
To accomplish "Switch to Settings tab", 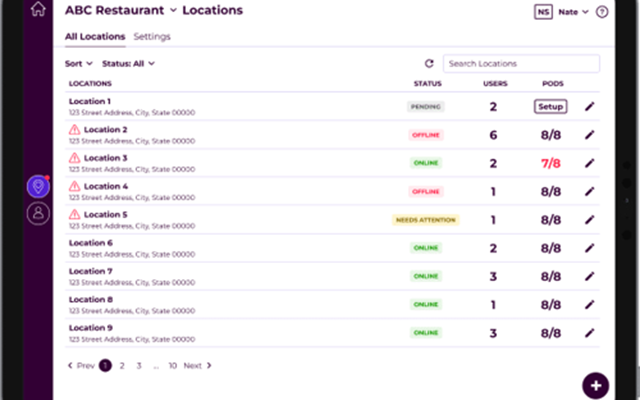I will pos(152,36).
